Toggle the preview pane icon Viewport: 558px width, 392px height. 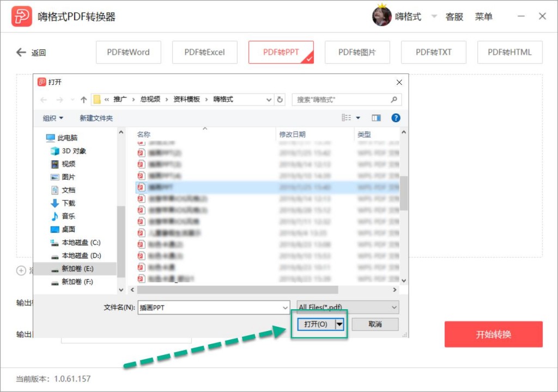coord(376,118)
